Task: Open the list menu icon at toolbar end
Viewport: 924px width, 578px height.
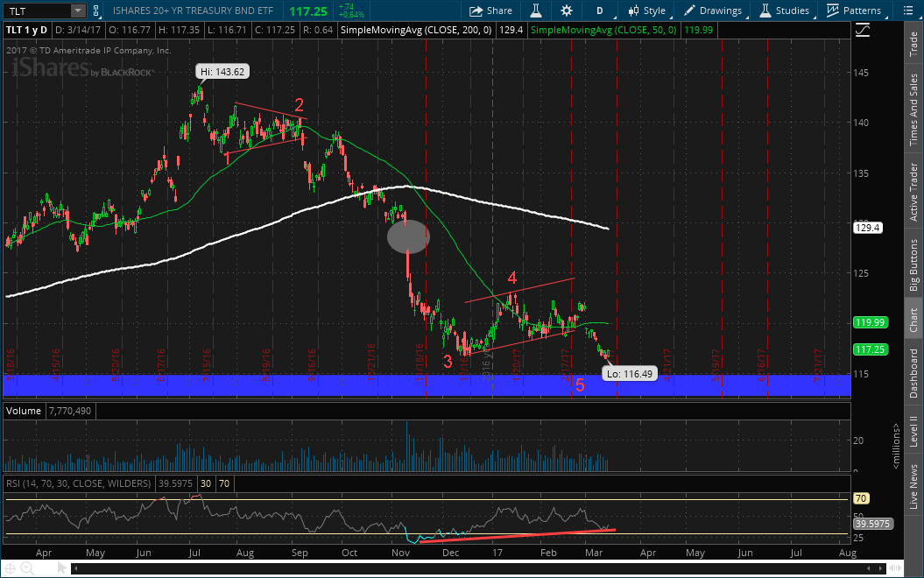Action: (x=908, y=11)
